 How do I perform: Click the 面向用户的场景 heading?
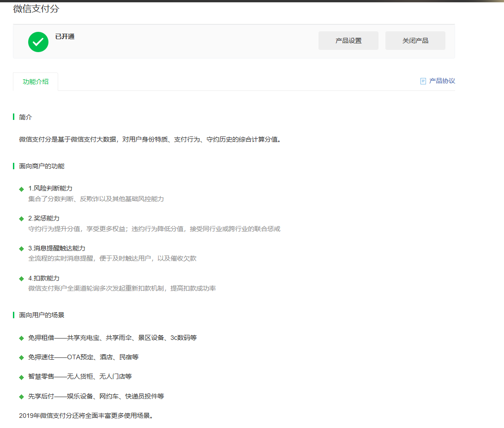(x=42, y=315)
